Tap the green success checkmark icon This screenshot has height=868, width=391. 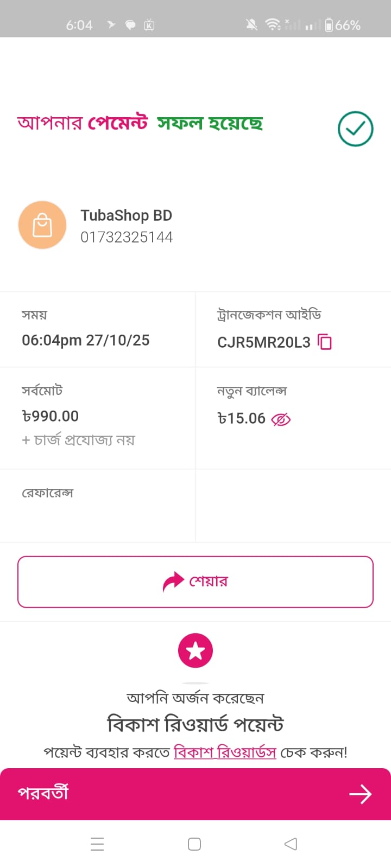pos(355,129)
